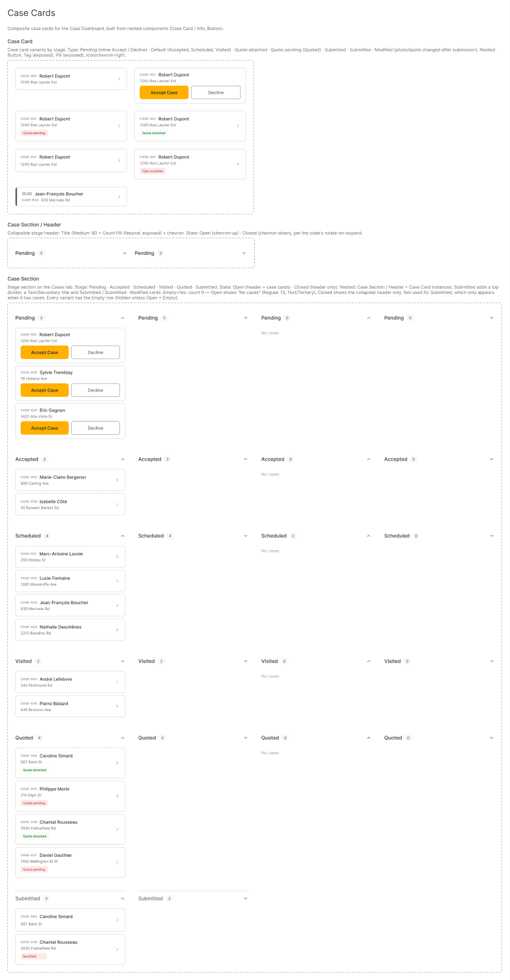Click chevron on Files modified case card
The image size is (510, 980).
point(238,164)
